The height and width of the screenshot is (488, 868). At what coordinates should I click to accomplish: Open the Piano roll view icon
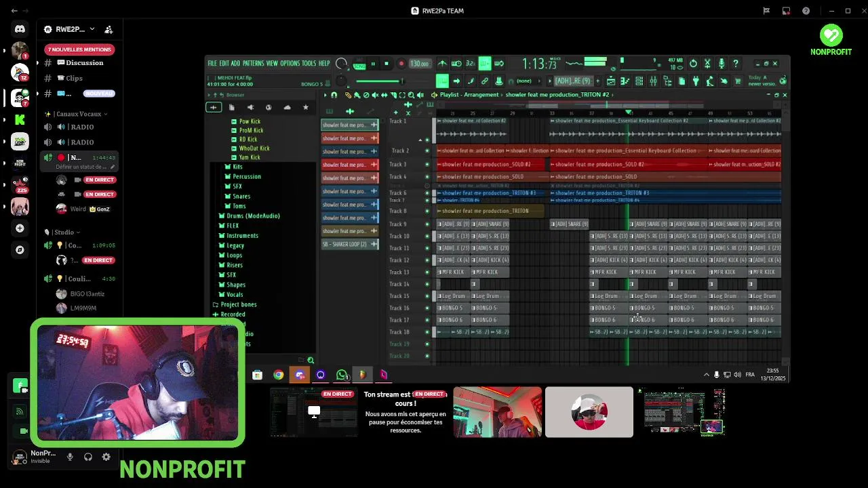(625, 81)
